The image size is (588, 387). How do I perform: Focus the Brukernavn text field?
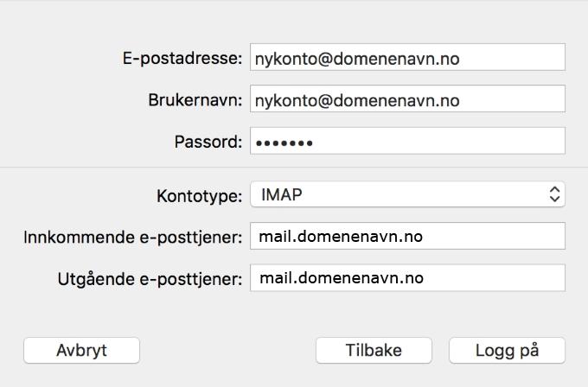[406, 99]
